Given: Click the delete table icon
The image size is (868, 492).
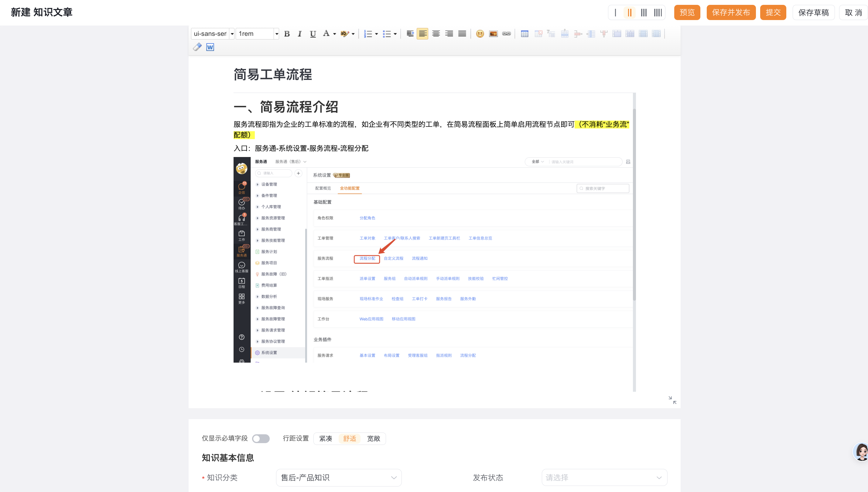Looking at the screenshot, I should (x=538, y=34).
